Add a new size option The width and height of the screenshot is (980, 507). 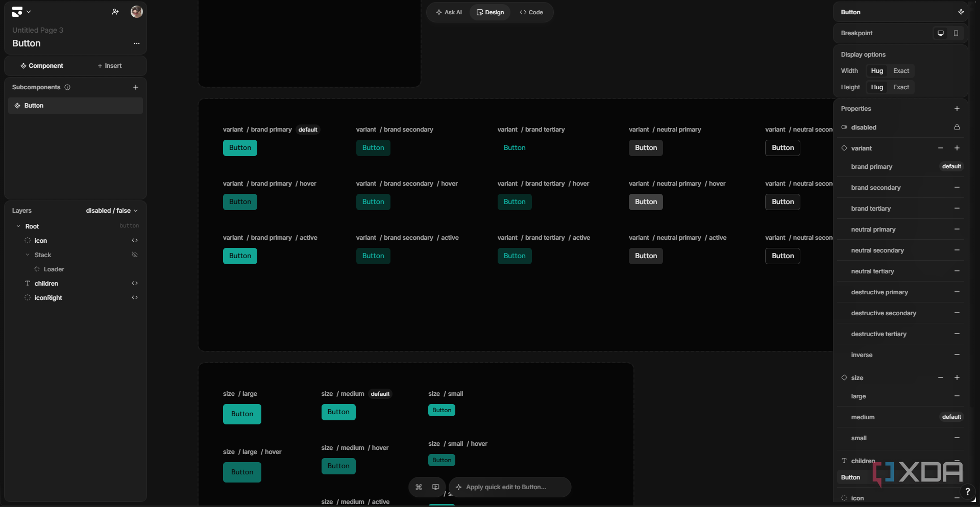coord(957,377)
